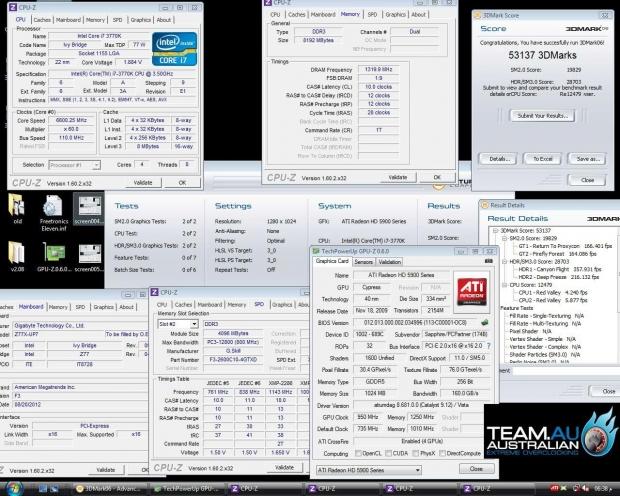The height and width of the screenshot is (496, 620).
Task: Select the screen004 thumbnail on desktop
Action: point(89,210)
